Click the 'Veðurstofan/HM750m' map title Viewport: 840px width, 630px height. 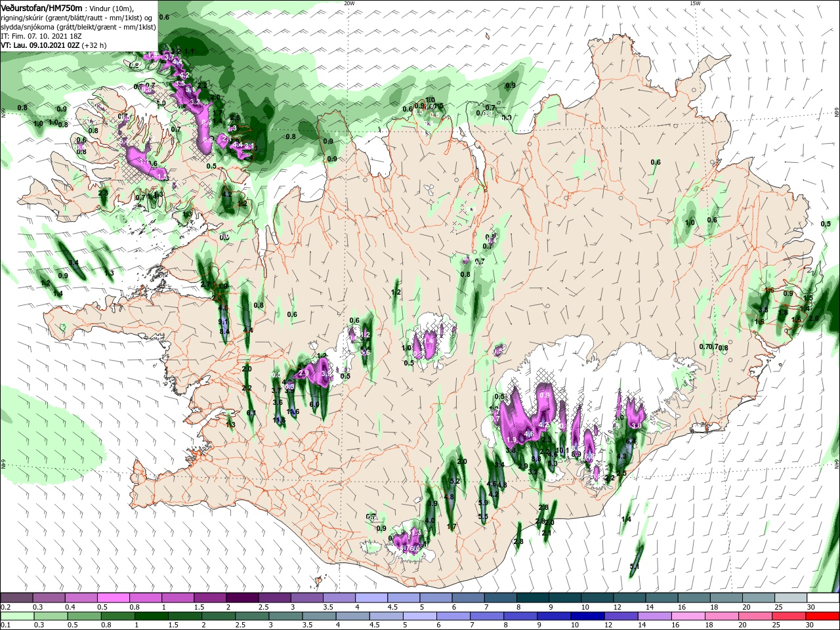(x=41, y=7)
